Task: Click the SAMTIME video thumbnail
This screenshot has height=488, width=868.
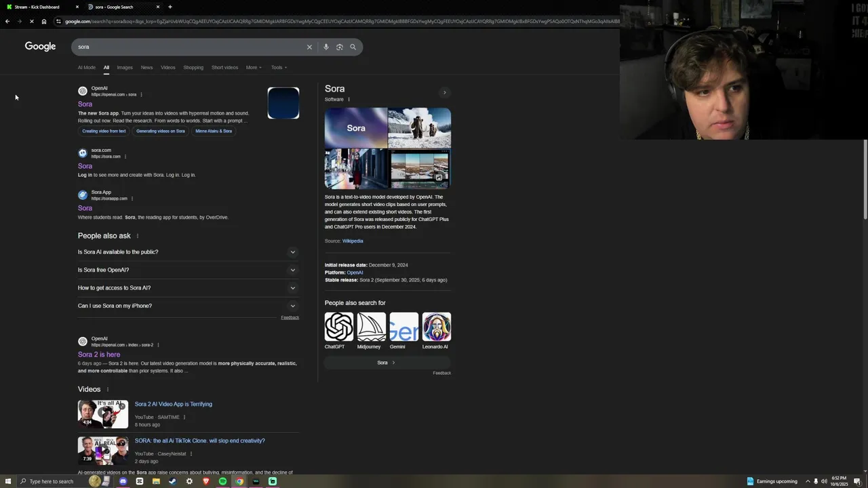Action: (103, 414)
